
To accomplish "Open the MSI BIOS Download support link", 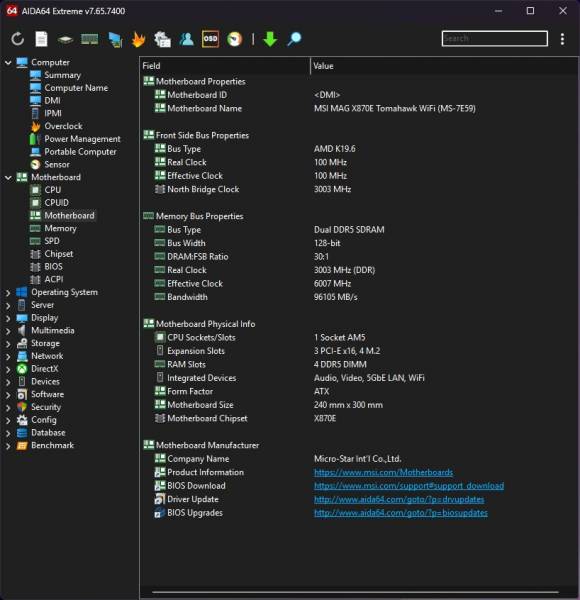I will point(409,486).
